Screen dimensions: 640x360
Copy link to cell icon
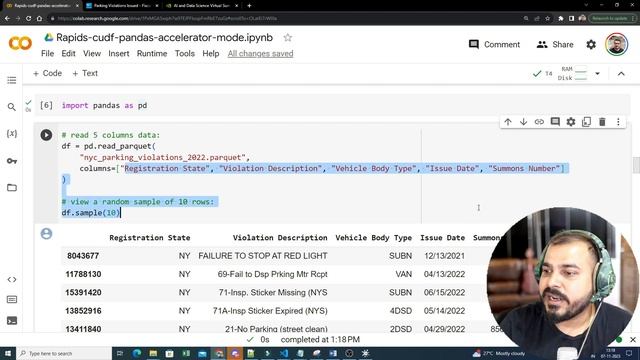click(539, 122)
